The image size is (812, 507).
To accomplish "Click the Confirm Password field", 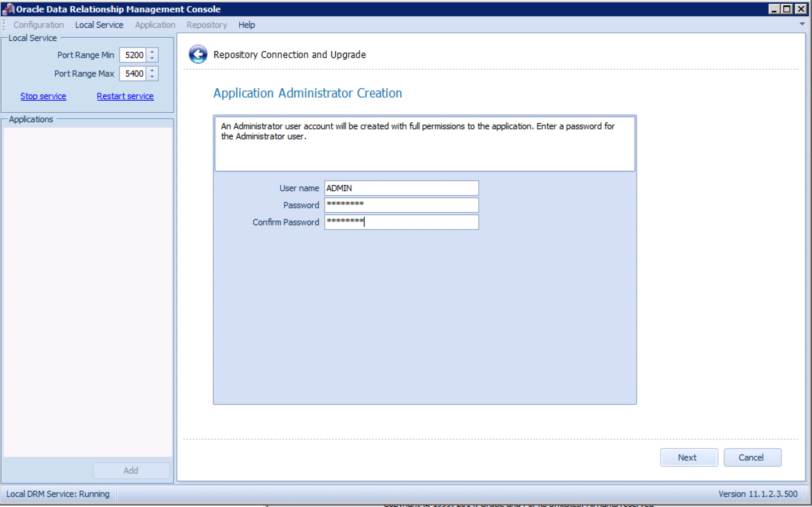I will pyautogui.click(x=401, y=222).
